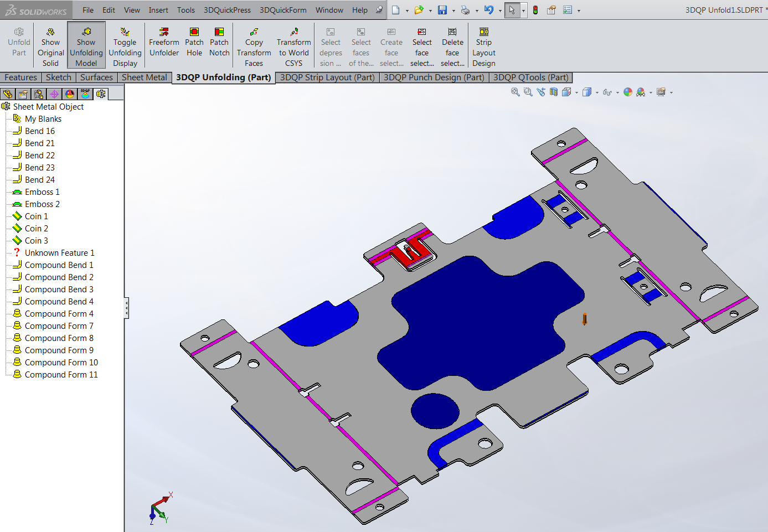
Task: Click Select face selection tool
Action: coord(422,47)
